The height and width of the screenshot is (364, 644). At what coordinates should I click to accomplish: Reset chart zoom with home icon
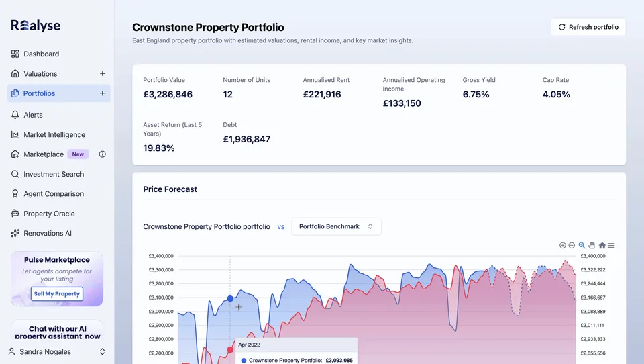click(602, 246)
